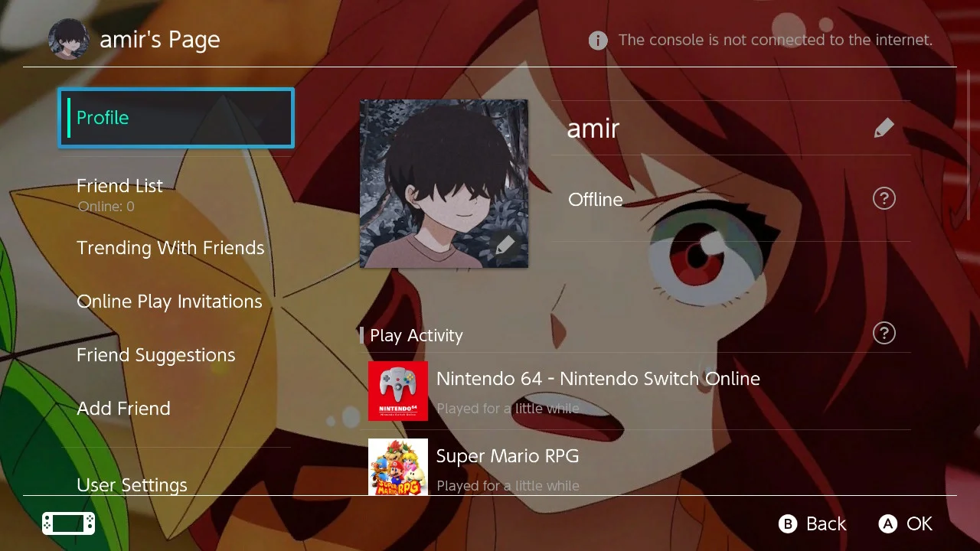
Task: Open the Friend List menu item
Action: (x=176, y=194)
